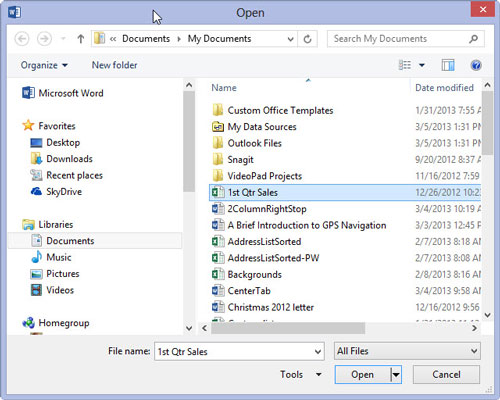The height and width of the screenshot is (400, 500).
Task: Click the search magnifier icon
Action: click(x=474, y=39)
